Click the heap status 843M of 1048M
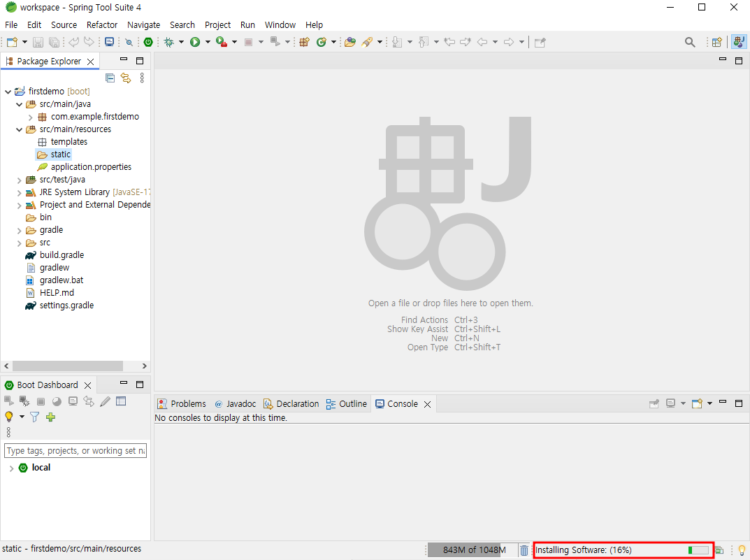 tap(472, 550)
